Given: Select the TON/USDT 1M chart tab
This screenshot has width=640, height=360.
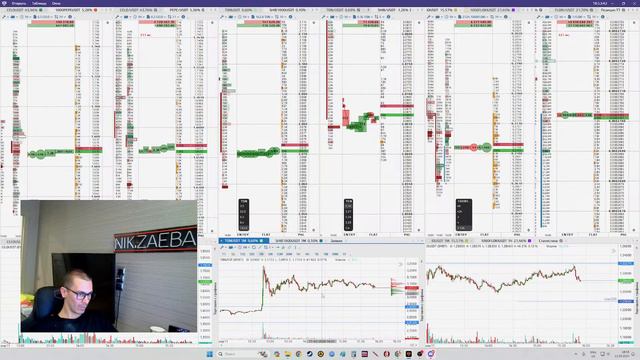Looking at the screenshot, I should (244, 241).
